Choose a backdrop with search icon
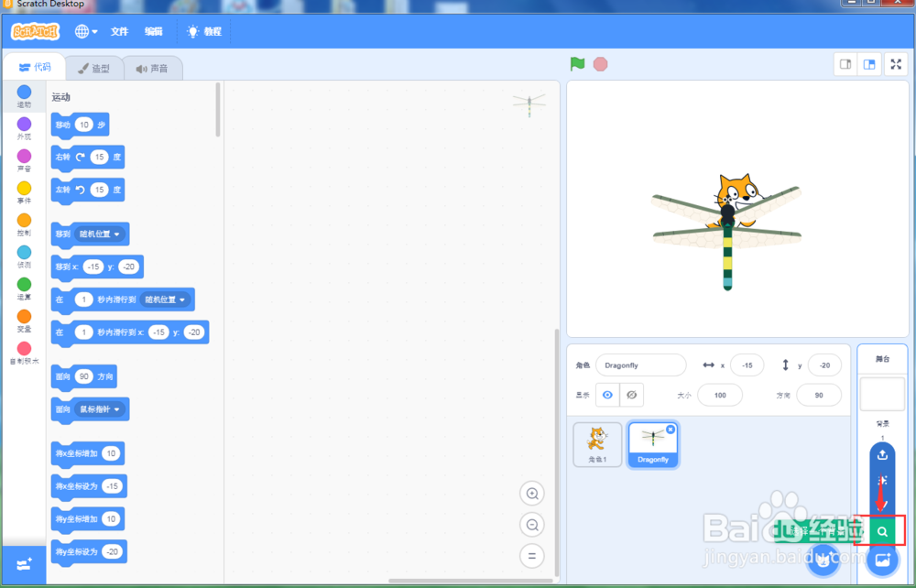The width and height of the screenshot is (916, 588). tap(882, 531)
